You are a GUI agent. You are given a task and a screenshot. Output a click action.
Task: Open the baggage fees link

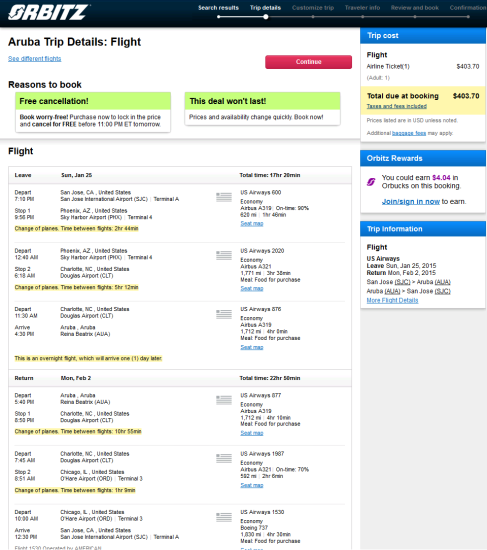[x=409, y=133]
